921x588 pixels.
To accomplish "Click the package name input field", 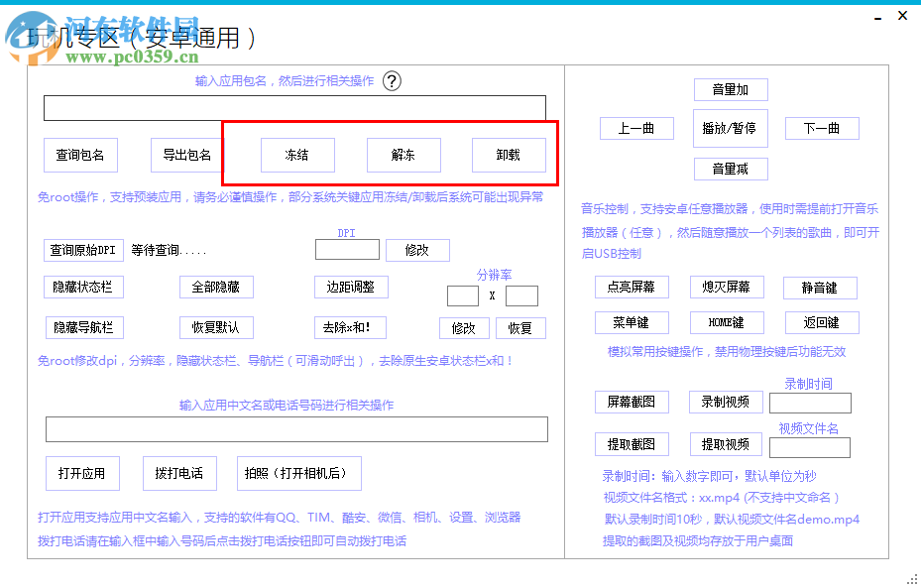I will pyautogui.click(x=294, y=108).
